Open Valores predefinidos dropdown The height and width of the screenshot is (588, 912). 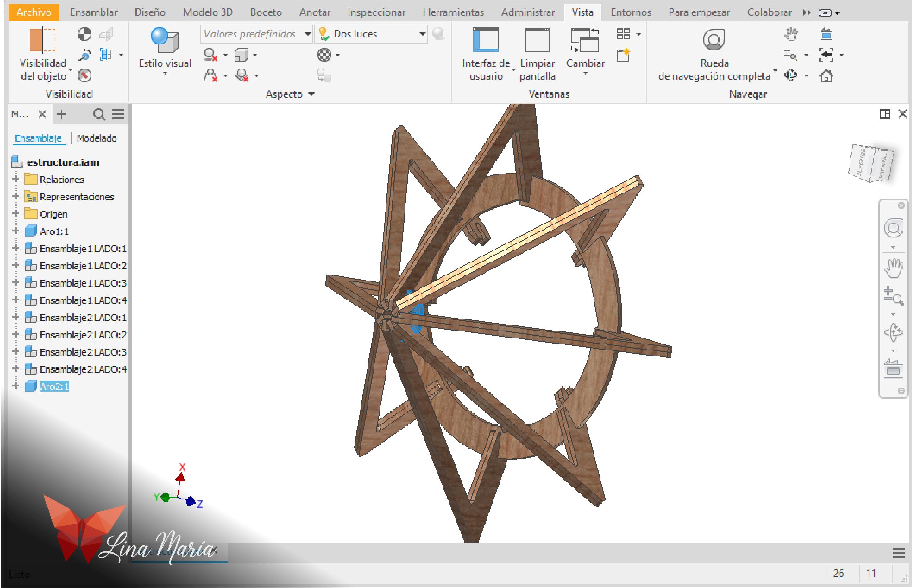point(256,34)
